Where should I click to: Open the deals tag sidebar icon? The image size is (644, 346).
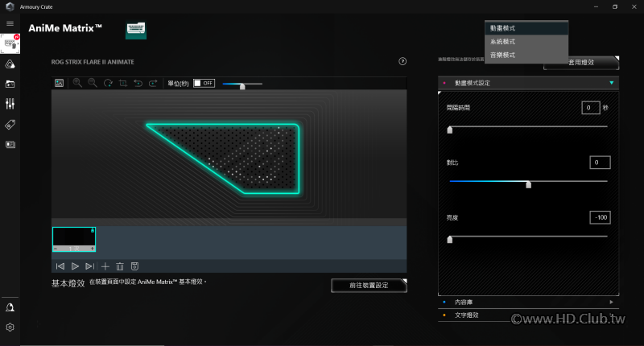point(10,125)
